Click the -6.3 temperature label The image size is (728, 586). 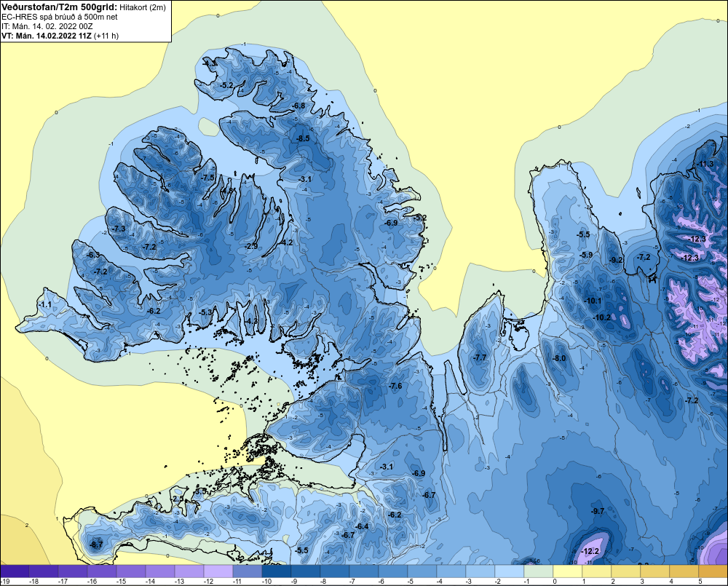[93, 255]
